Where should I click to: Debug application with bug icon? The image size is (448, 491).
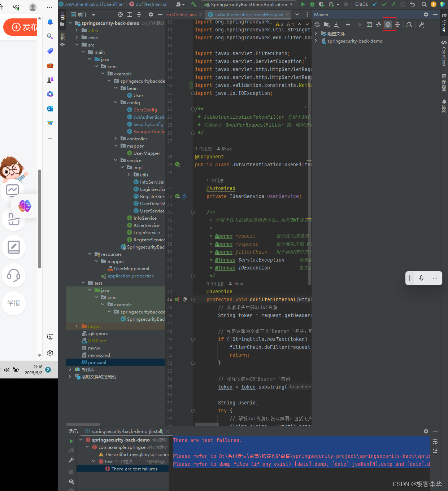[x=312, y=4]
